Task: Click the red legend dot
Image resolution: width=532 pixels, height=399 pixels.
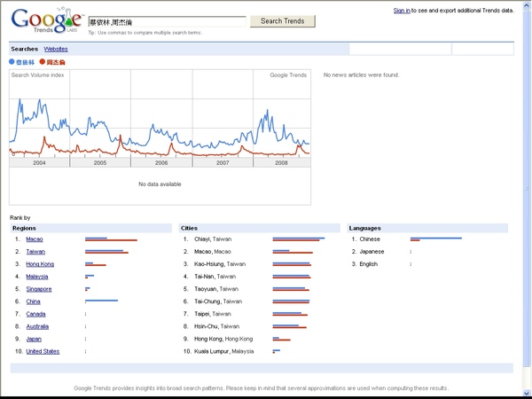Action: point(43,62)
